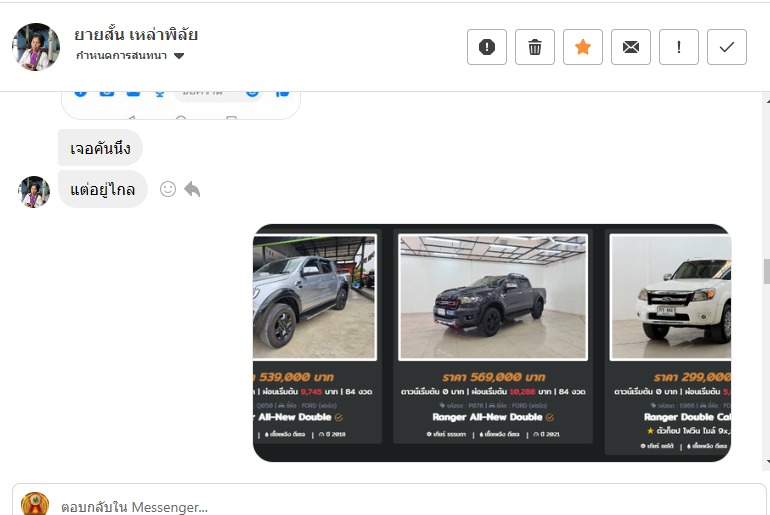
Task: Click the dropdown arrow beside กำหนดการสนทนา
Action: [x=179, y=56]
